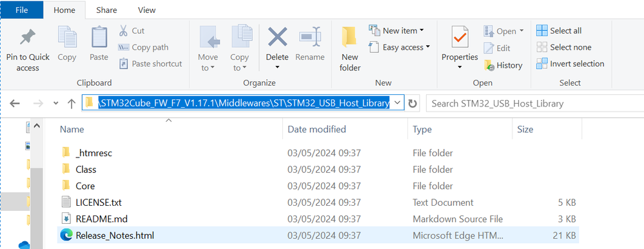The height and width of the screenshot is (249, 644).
Task: Go forward using the right arrow
Action: tap(38, 104)
